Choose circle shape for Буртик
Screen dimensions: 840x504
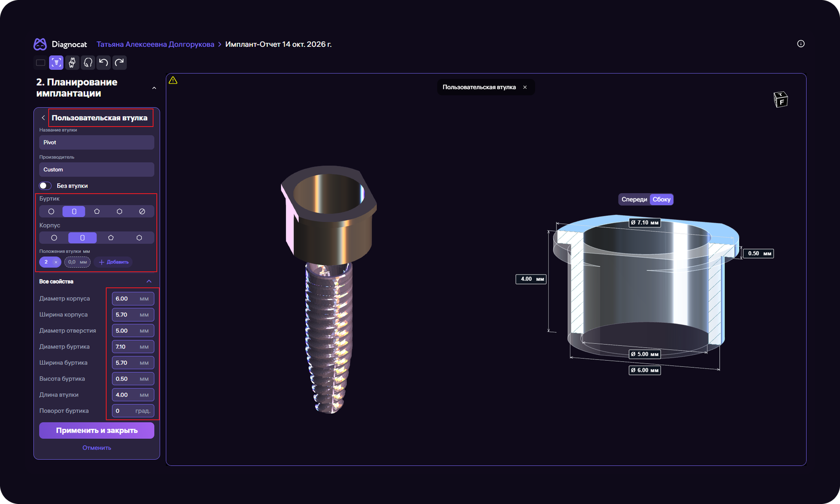(51, 211)
